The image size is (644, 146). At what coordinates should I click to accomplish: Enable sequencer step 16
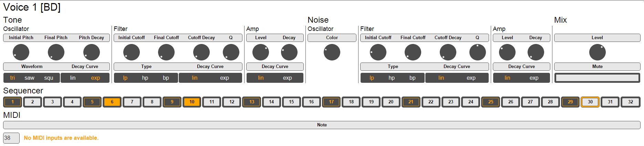311,102
